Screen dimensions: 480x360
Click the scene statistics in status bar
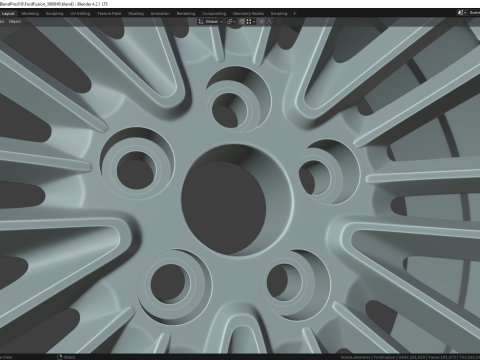click(x=410, y=357)
